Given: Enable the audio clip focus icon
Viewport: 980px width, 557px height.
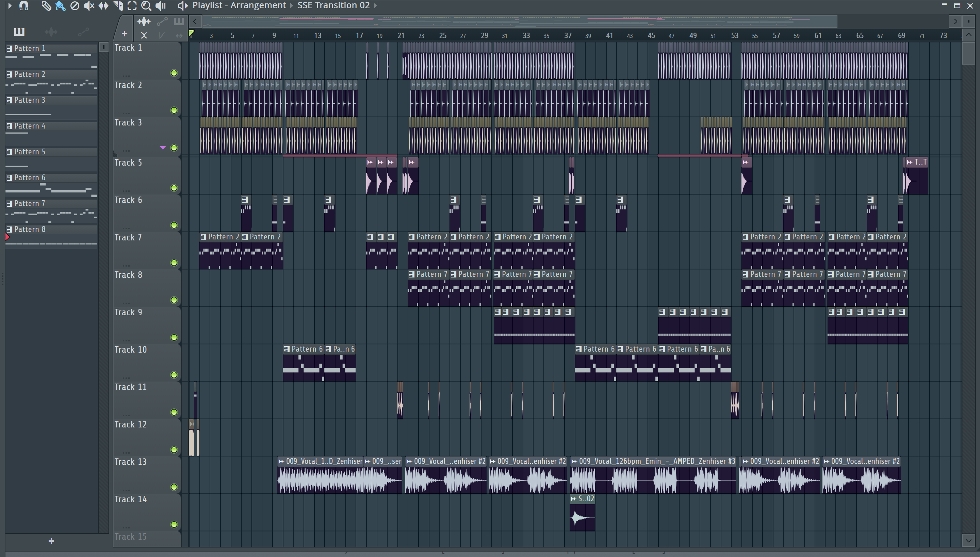Looking at the screenshot, I should point(144,21).
